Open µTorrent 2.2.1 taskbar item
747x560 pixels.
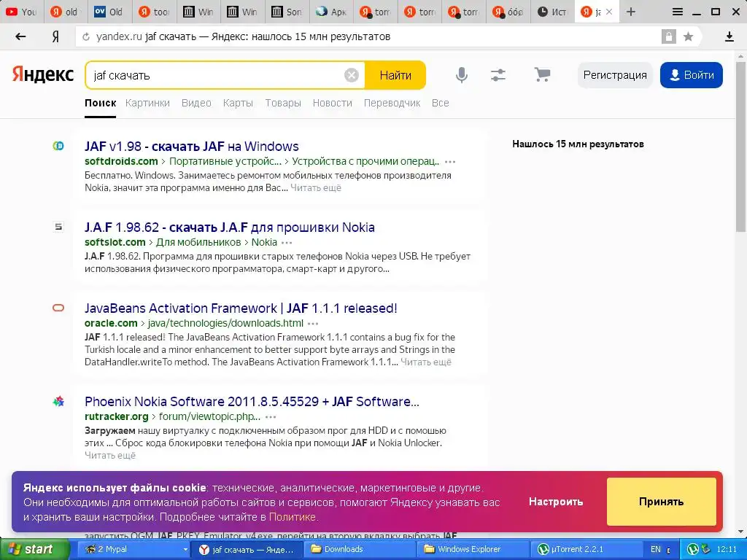(585, 550)
